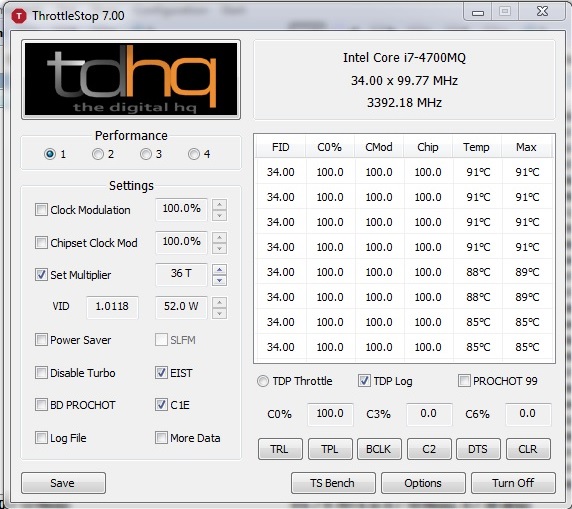The image size is (572, 509).
Task: Select Performance profile 2
Action: 98,154
